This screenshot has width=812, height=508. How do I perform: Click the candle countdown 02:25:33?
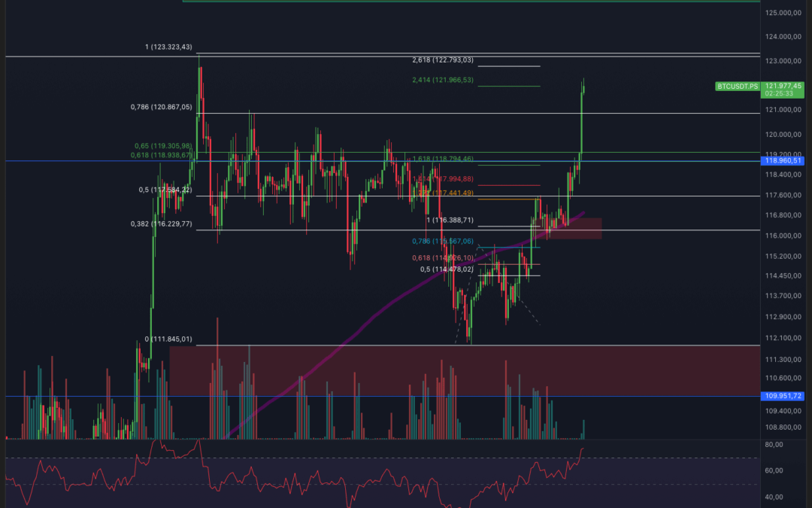tap(779, 94)
